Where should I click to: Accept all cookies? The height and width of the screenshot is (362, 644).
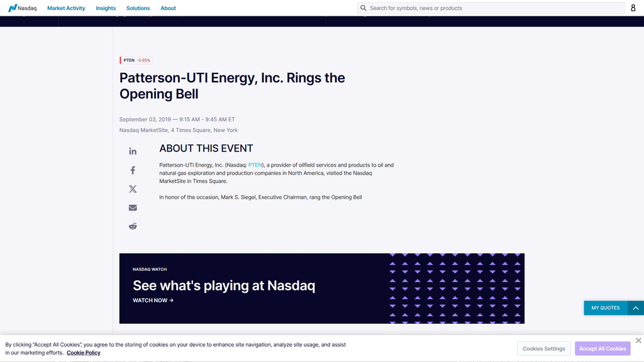pos(602,348)
